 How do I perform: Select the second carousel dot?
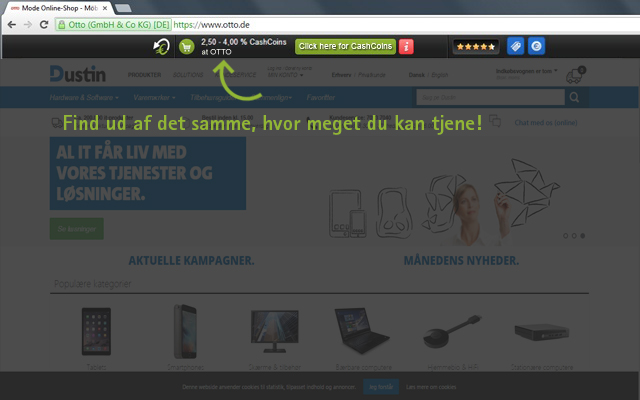(x=574, y=236)
